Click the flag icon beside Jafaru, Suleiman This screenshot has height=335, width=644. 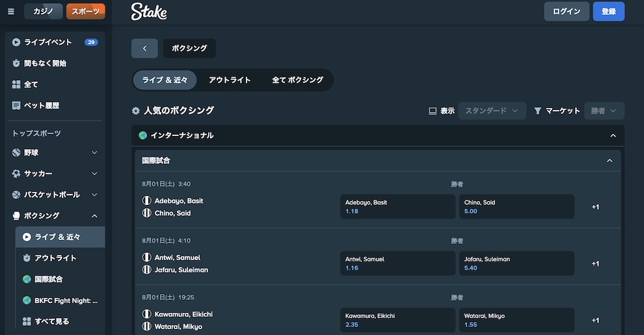(146, 270)
